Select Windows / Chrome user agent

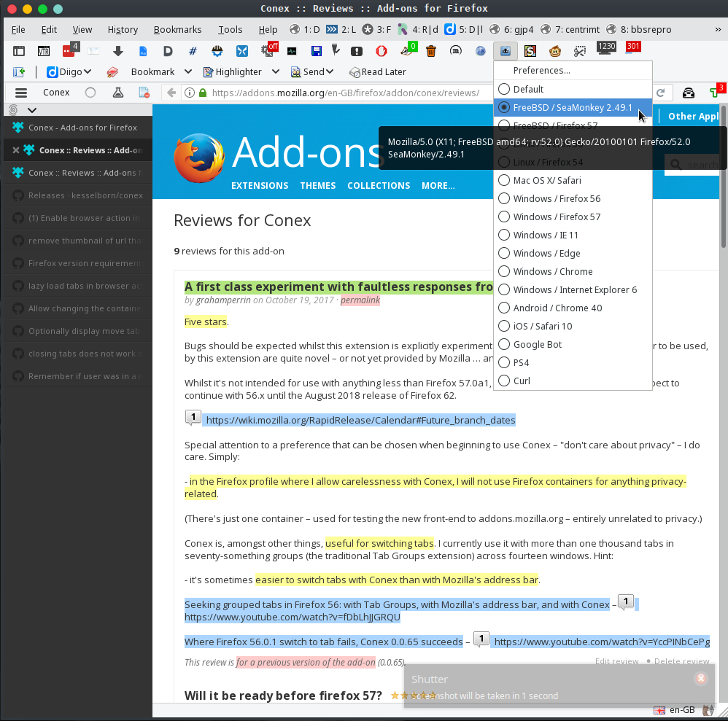573,271
